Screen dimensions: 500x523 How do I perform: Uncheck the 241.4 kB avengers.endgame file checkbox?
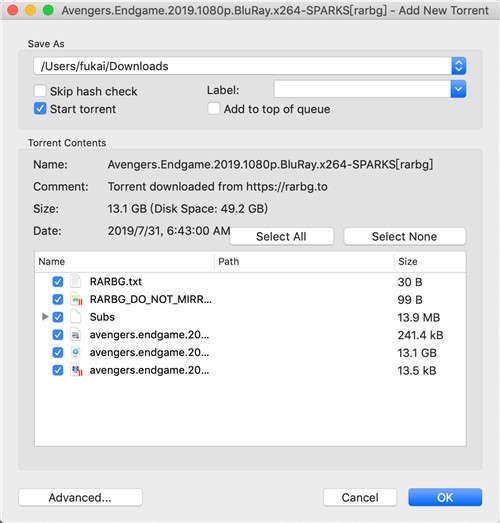click(x=58, y=335)
